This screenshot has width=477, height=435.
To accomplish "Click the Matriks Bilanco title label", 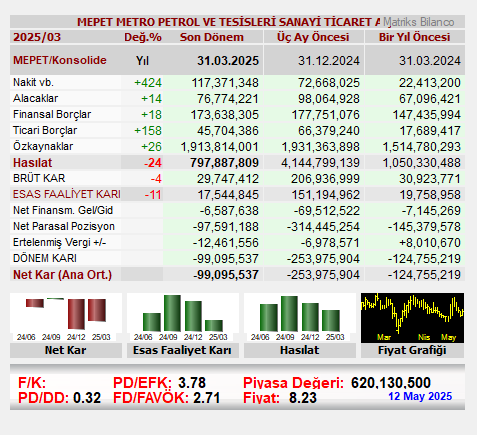I will click(419, 22).
